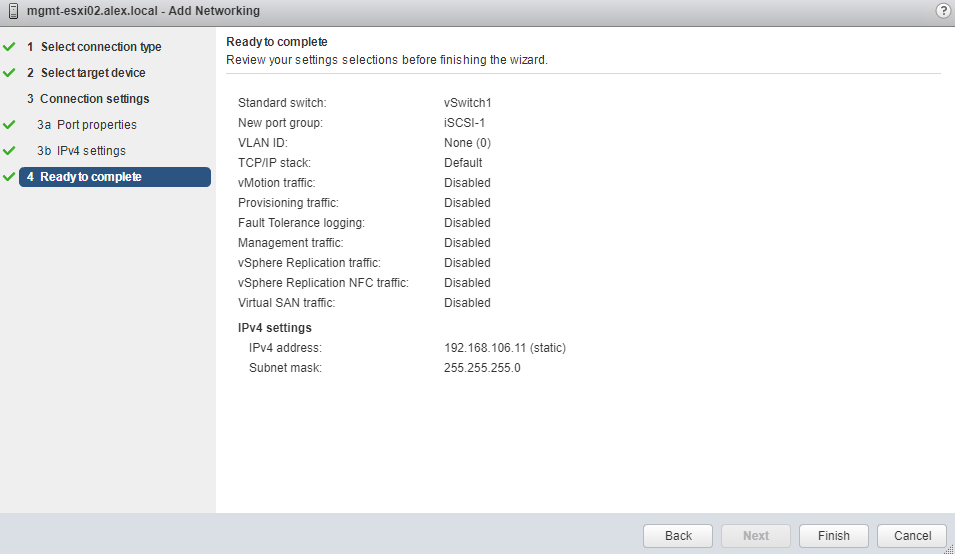The height and width of the screenshot is (554, 955).
Task: Click the iSCSI-1 port group value
Action: click(x=464, y=123)
